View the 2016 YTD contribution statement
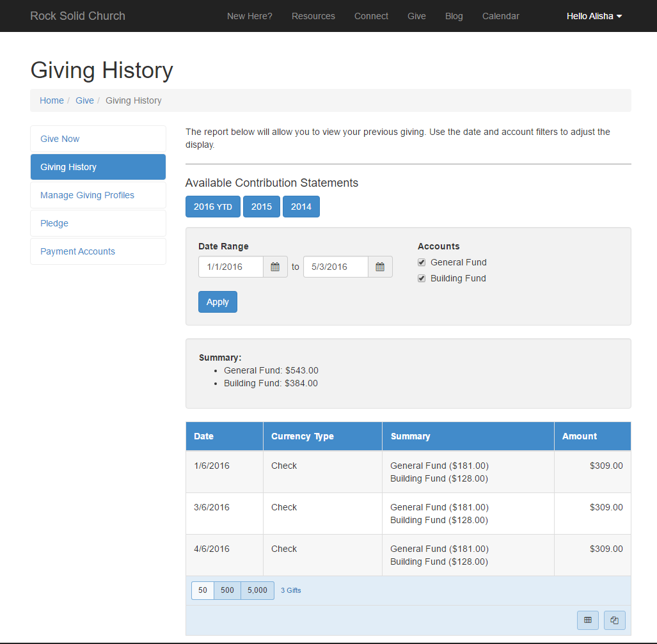Screen dimensions: 657x644 pyautogui.click(x=212, y=207)
